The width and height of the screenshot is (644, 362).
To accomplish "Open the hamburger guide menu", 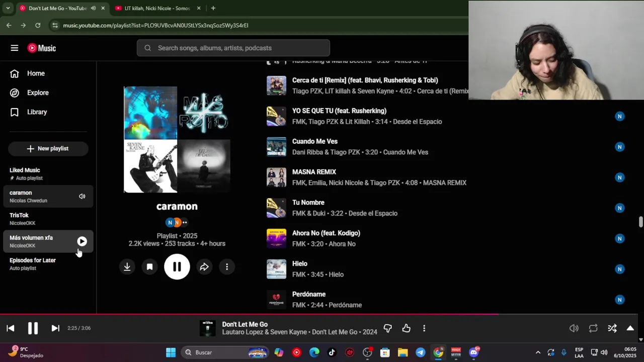I will click(15, 48).
